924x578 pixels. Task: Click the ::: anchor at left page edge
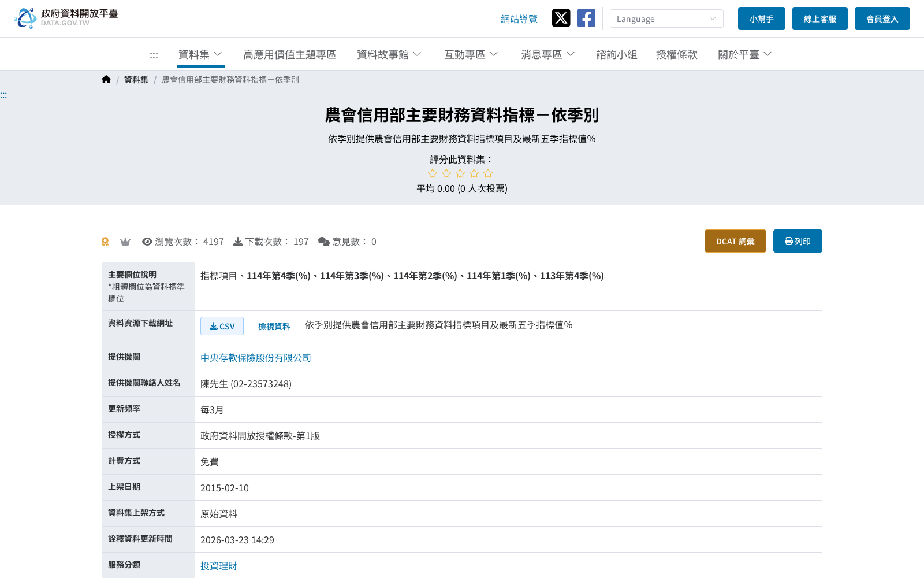pyautogui.click(x=3, y=95)
